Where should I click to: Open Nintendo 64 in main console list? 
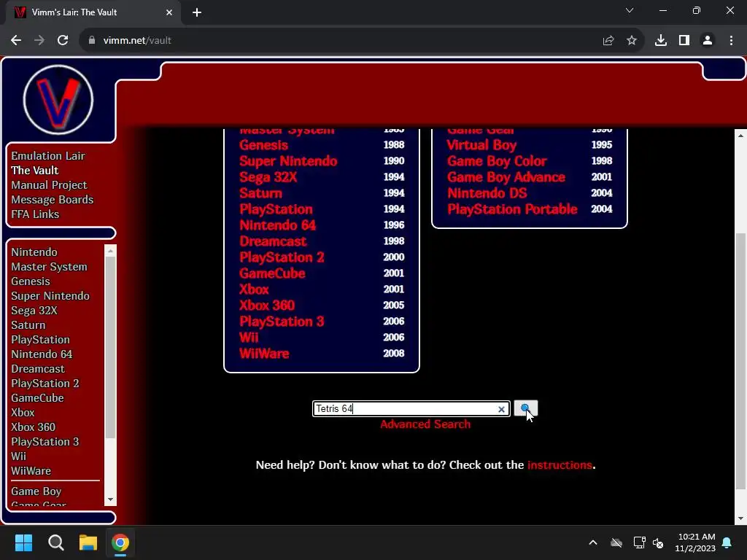(x=277, y=225)
